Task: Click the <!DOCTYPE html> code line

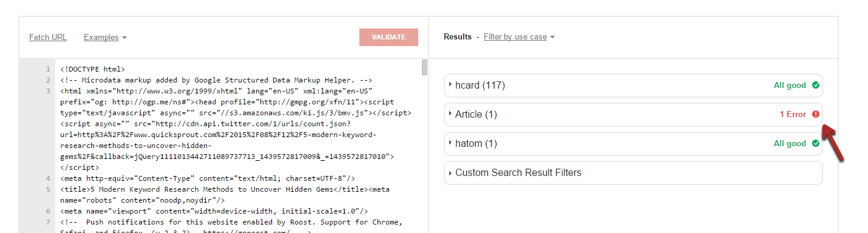Action: pos(93,69)
